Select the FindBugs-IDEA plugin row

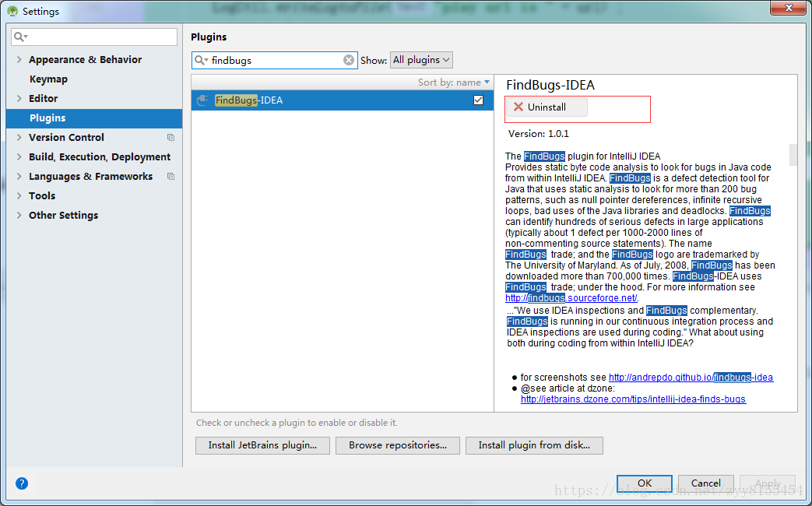[x=343, y=100]
